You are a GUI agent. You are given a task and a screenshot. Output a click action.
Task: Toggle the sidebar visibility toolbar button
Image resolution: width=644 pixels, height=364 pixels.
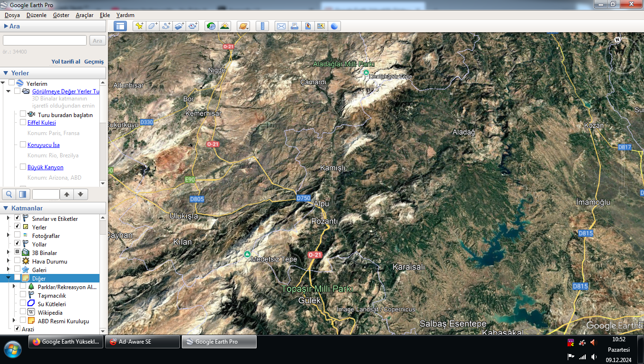pyautogui.click(x=120, y=26)
